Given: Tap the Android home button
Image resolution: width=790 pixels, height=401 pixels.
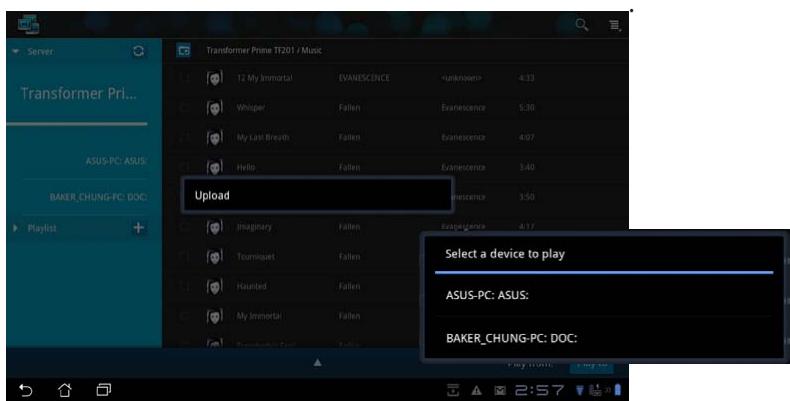Looking at the screenshot, I should (x=64, y=390).
